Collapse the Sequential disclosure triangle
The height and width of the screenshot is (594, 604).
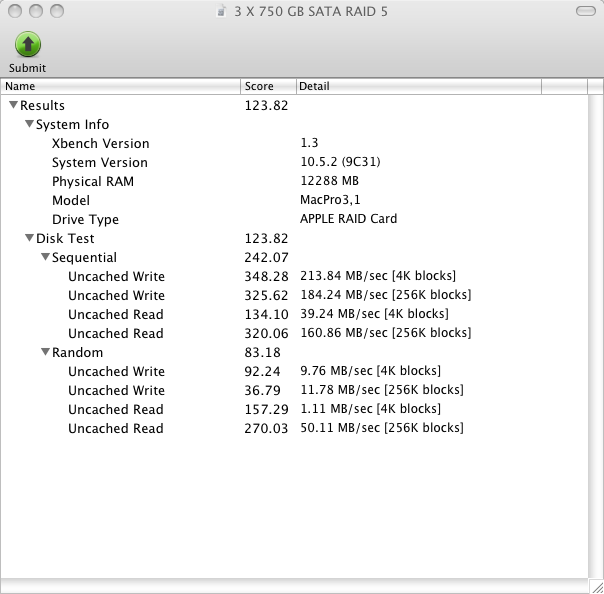45,257
